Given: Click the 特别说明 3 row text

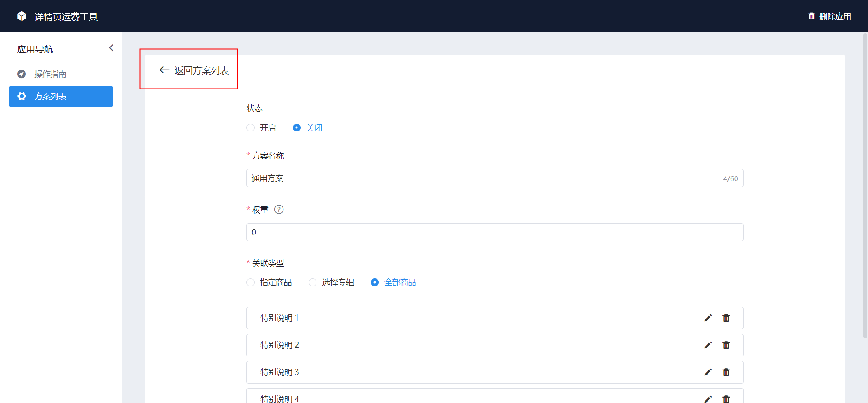Looking at the screenshot, I should [x=279, y=372].
